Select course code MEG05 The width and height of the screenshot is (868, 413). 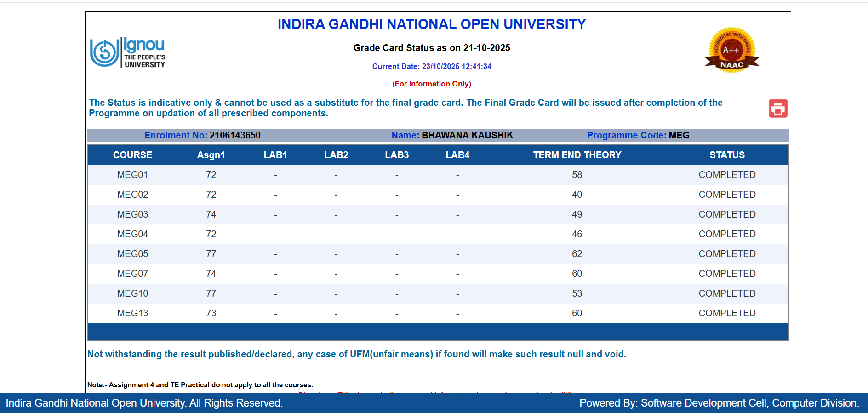click(x=132, y=254)
